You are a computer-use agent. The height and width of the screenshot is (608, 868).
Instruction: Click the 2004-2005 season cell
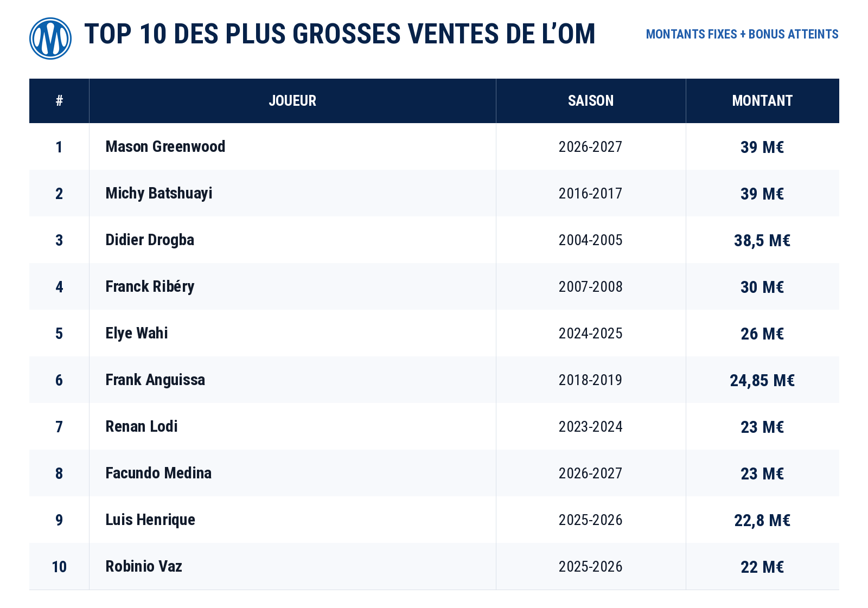click(x=591, y=240)
